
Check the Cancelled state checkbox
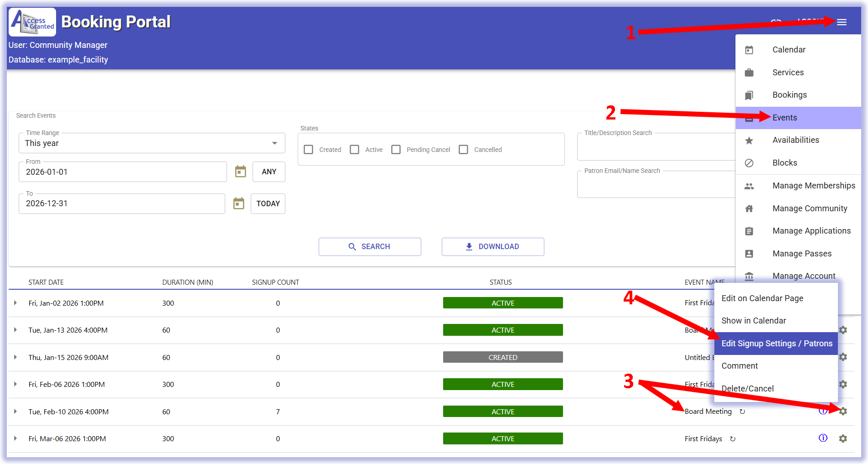click(464, 150)
